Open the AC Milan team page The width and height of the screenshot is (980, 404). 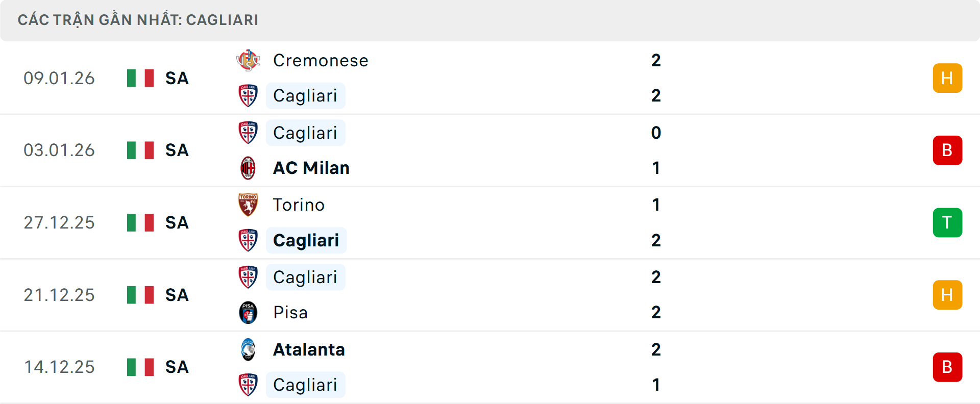(311, 168)
